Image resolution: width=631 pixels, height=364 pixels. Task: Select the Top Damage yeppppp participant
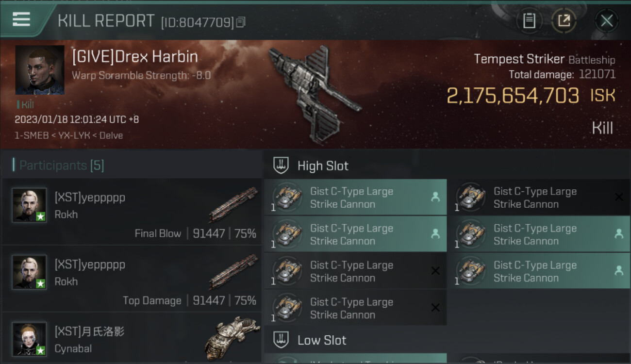132,279
